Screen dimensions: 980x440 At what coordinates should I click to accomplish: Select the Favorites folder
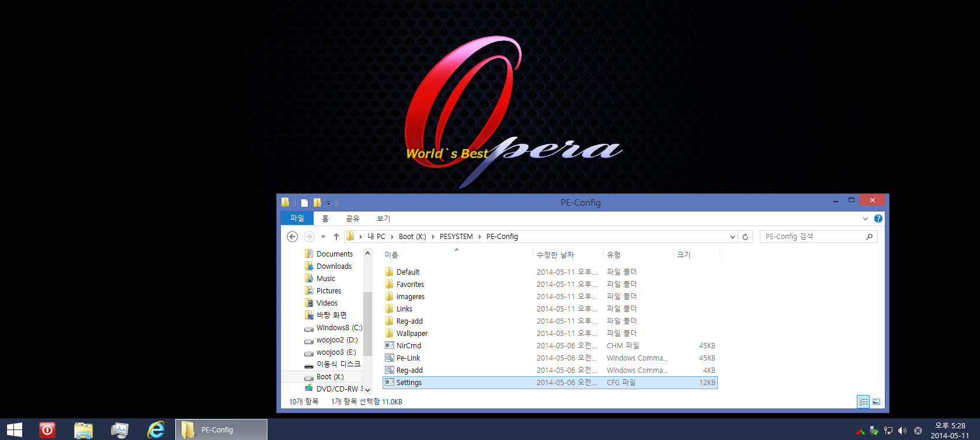[550, 284]
